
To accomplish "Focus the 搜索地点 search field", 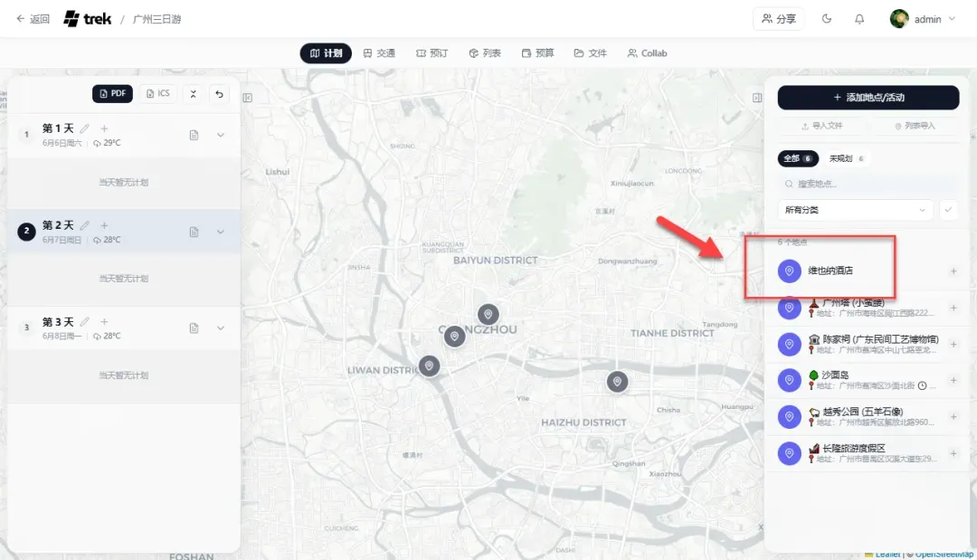I will click(x=868, y=184).
